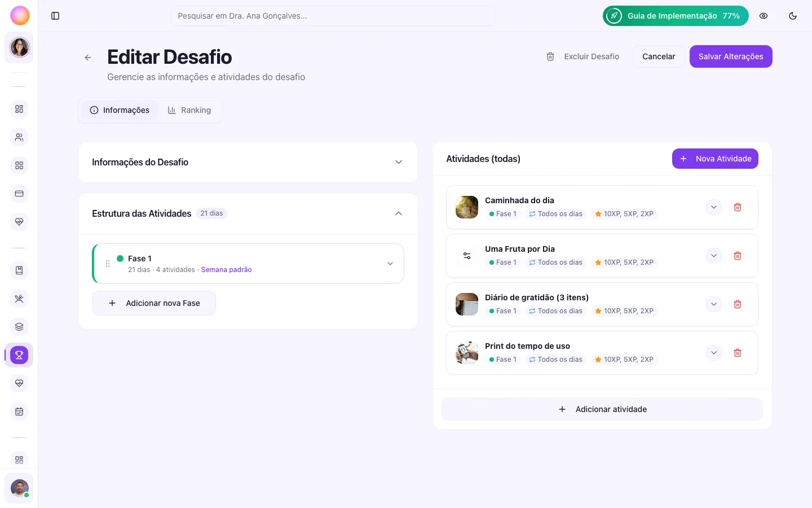Expand the Uma Fruta por Dia activity details
The image size is (812, 508).
[714, 256]
